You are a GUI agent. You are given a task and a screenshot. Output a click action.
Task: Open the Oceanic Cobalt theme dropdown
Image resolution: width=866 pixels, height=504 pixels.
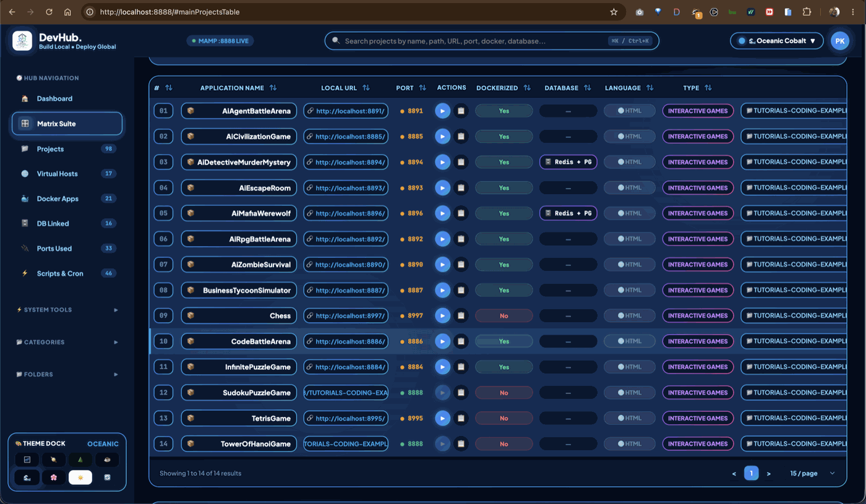tap(777, 41)
